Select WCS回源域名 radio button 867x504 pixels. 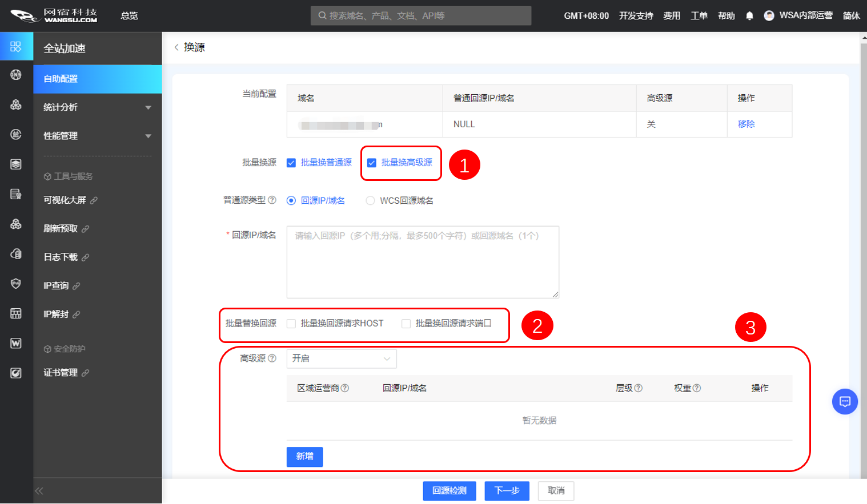371,201
